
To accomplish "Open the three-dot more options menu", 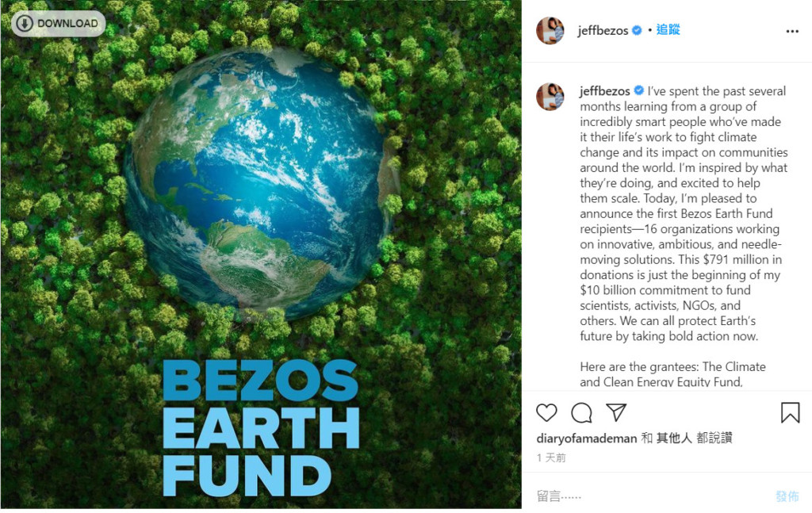I will pyautogui.click(x=792, y=31).
